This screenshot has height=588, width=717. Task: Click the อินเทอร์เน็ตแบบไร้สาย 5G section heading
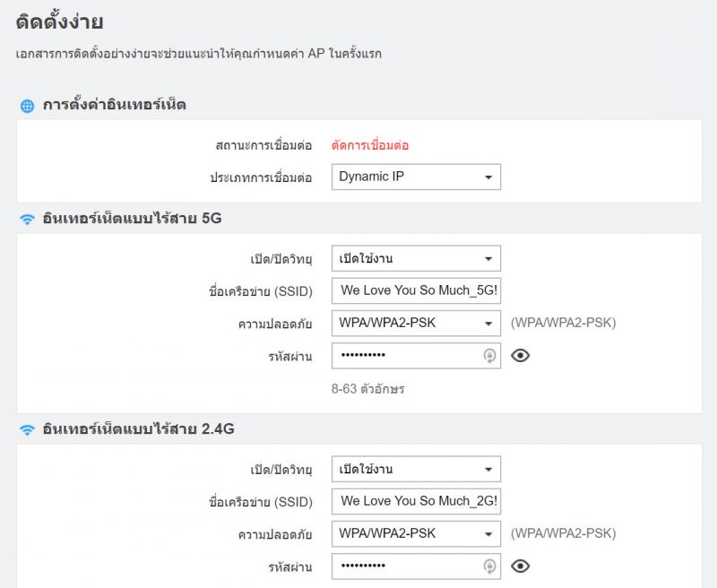tap(132, 218)
